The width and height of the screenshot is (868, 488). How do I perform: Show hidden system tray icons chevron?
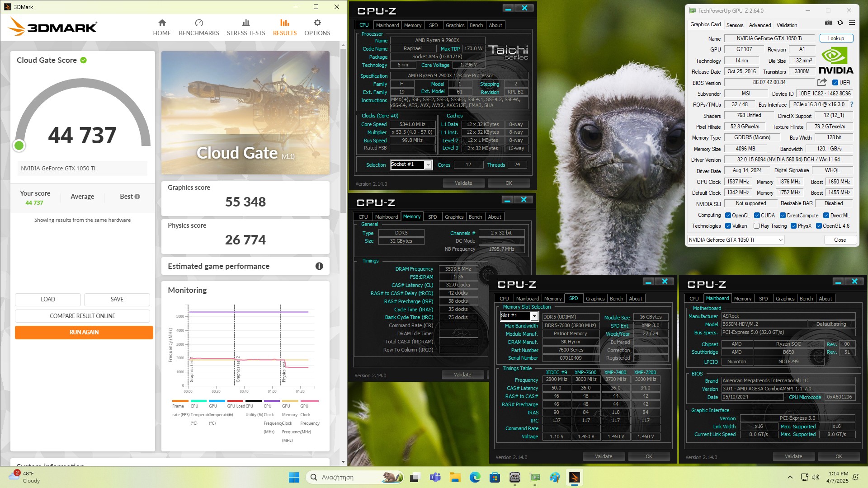click(790, 477)
